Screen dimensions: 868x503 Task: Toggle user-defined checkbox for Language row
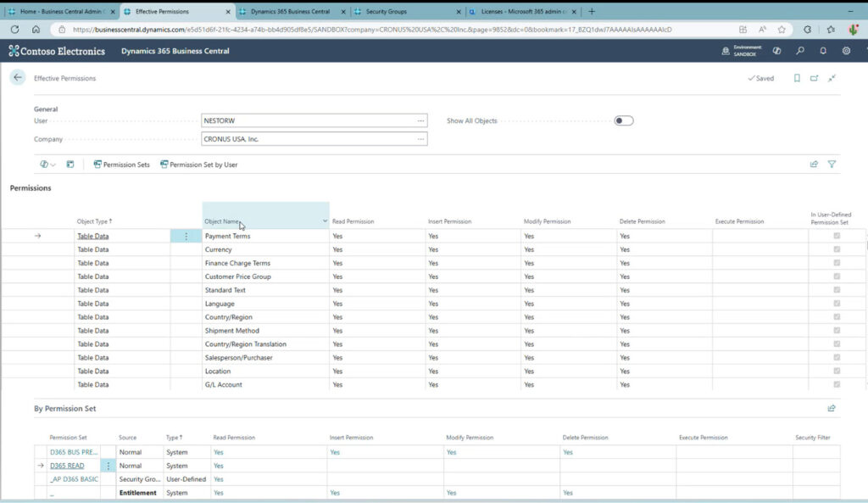tap(837, 304)
